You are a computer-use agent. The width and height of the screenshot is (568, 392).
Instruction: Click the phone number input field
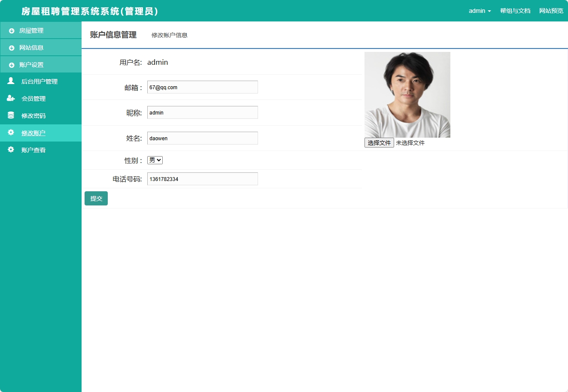point(202,179)
